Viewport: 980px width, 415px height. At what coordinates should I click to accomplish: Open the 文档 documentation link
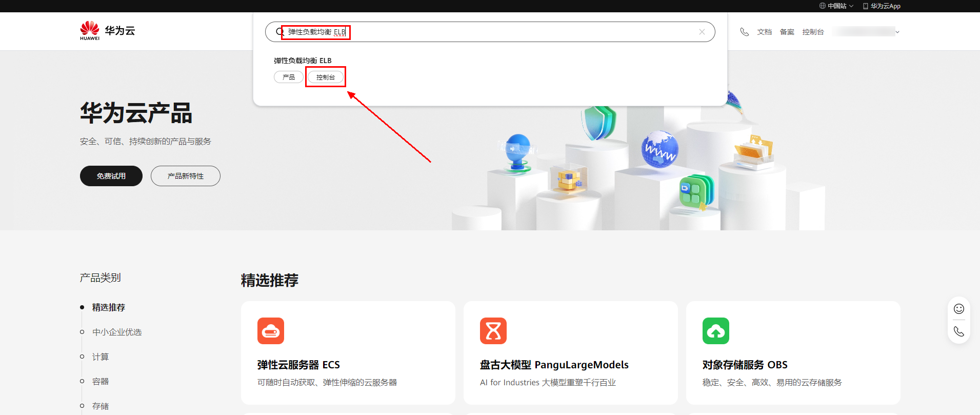765,32
